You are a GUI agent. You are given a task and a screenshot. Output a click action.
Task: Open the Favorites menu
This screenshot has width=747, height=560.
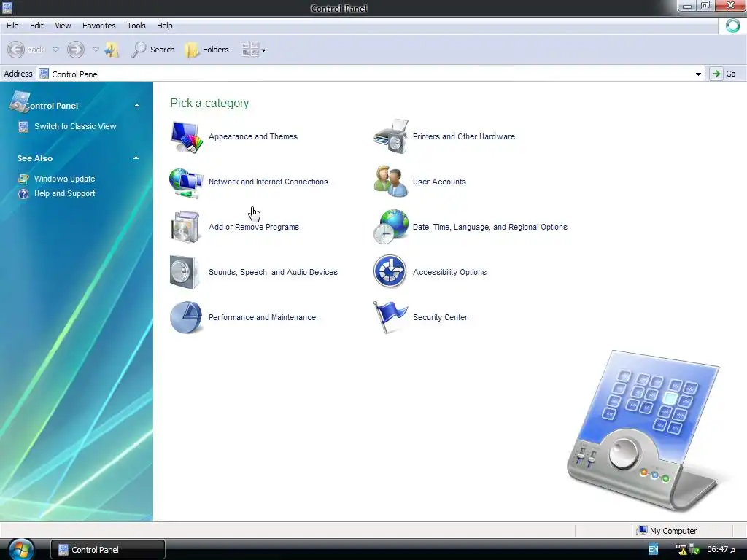(99, 26)
